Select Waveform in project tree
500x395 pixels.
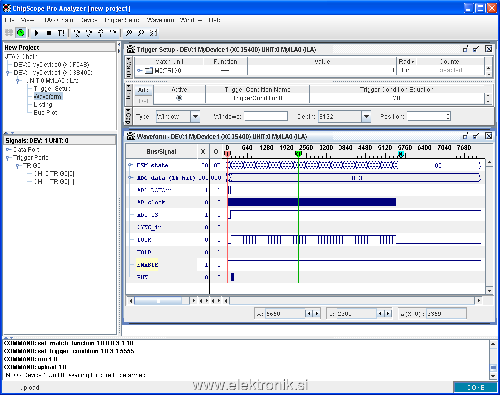coord(48,97)
